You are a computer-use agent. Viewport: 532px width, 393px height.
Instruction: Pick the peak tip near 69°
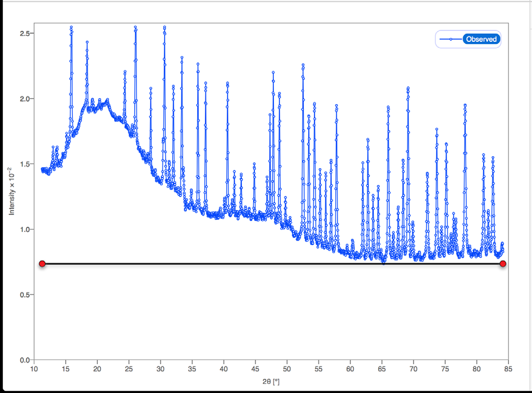point(408,88)
